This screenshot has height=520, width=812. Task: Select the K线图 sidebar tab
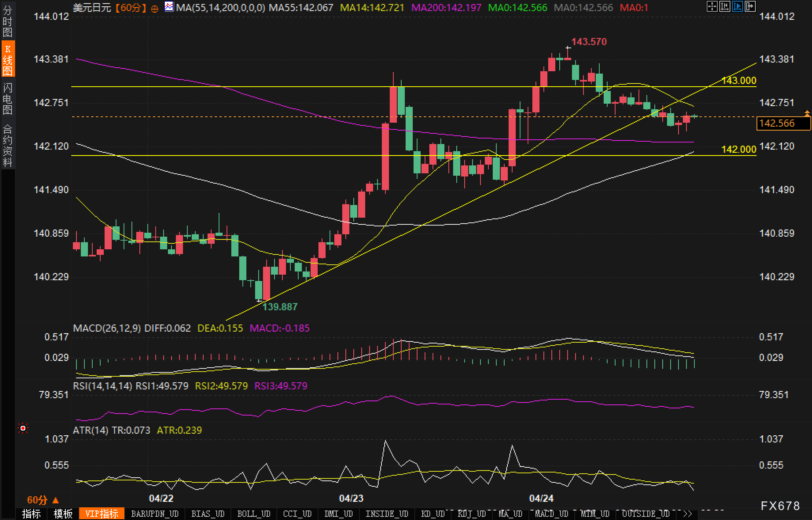(x=8, y=59)
